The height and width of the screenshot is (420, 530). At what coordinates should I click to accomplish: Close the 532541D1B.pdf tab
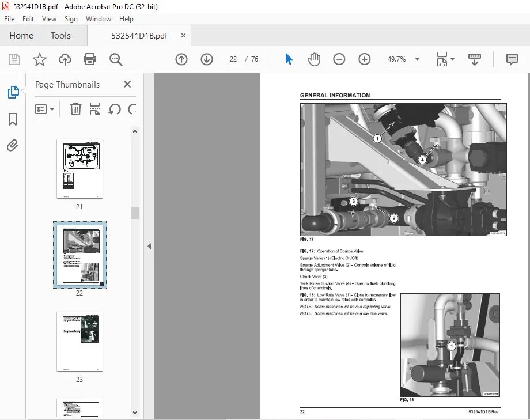pyautogui.click(x=183, y=36)
